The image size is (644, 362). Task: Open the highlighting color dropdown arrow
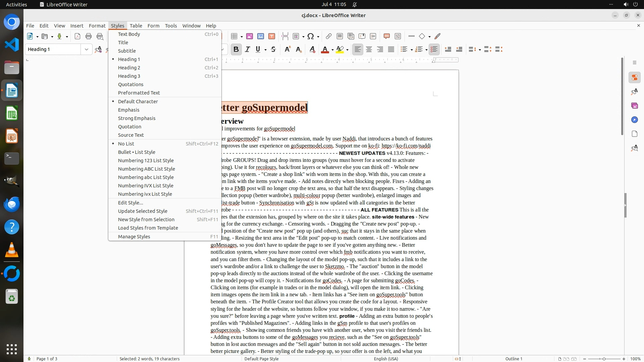tap(347, 50)
